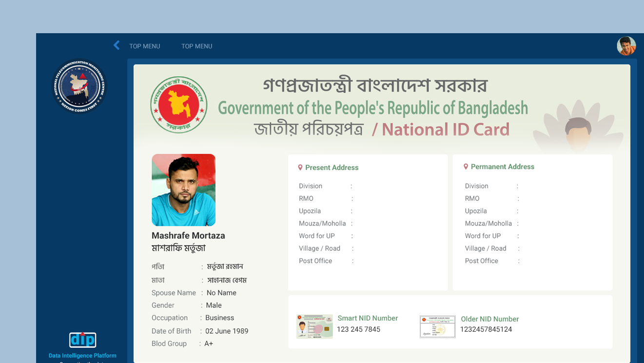Click the circular NTMC logo in sidebar
Image resolution: width=644 pixels, height=363 pixels.
pos(79,87)
